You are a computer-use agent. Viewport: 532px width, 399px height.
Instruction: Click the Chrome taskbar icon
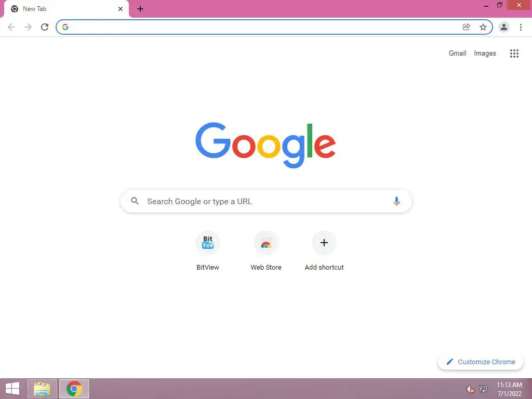click(x=74, y=389)
